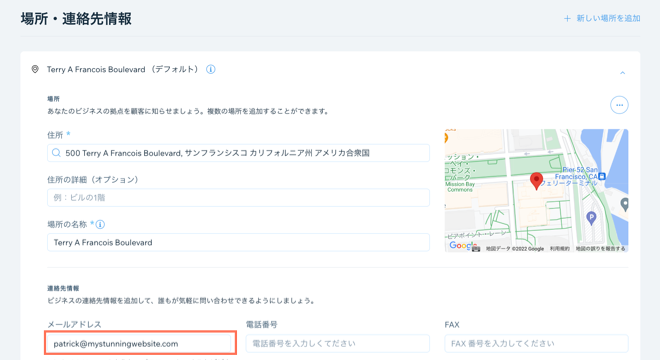Click the gray location marker at map's right edge
The height and width of the screenshot is (360, 660).
point(625,205)
